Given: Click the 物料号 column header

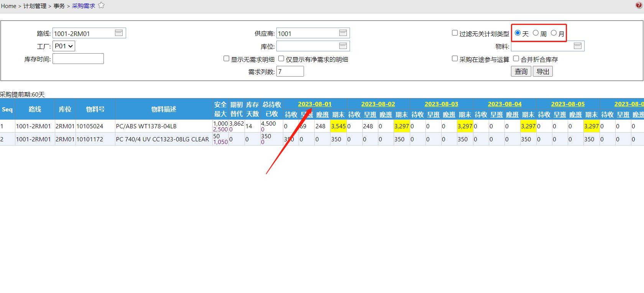Looking at the screenshot, I should coord(95,110).
